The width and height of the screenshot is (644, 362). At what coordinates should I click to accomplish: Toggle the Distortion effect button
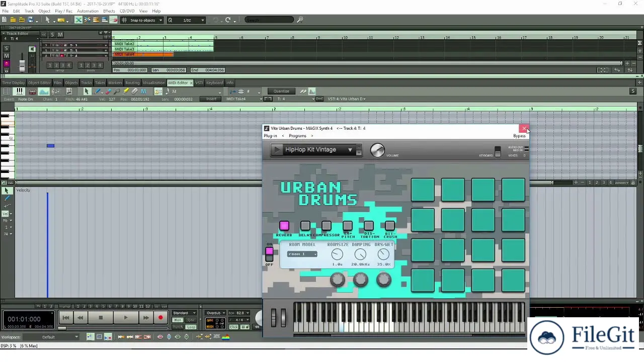[x=368, y=226]
